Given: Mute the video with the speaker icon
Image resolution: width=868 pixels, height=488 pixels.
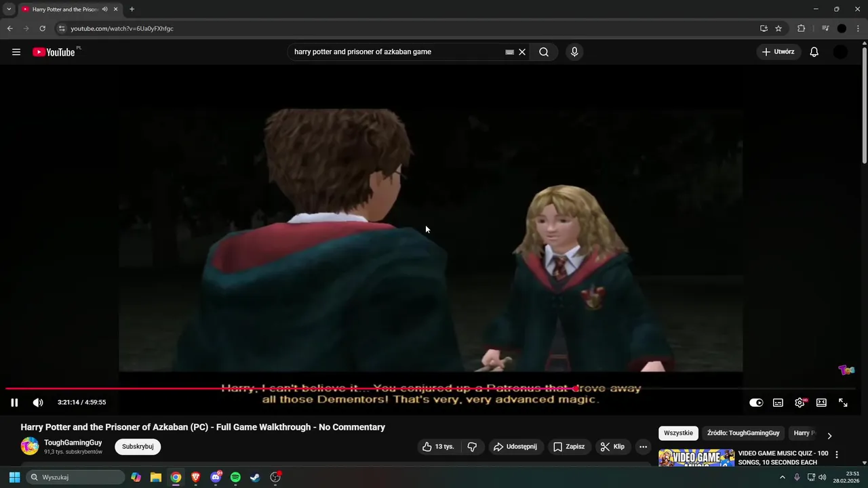Looking at the screenshot, I should coord(38,403).
